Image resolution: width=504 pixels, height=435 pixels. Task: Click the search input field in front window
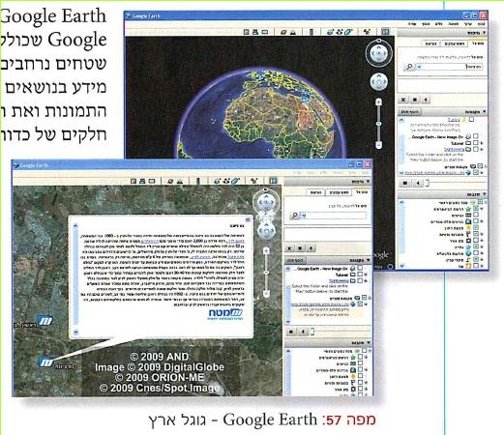[x=337, y=216]
